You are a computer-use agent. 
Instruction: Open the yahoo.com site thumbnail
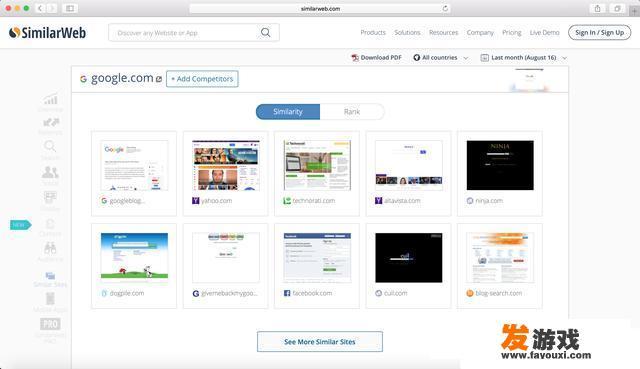[226, 165]
